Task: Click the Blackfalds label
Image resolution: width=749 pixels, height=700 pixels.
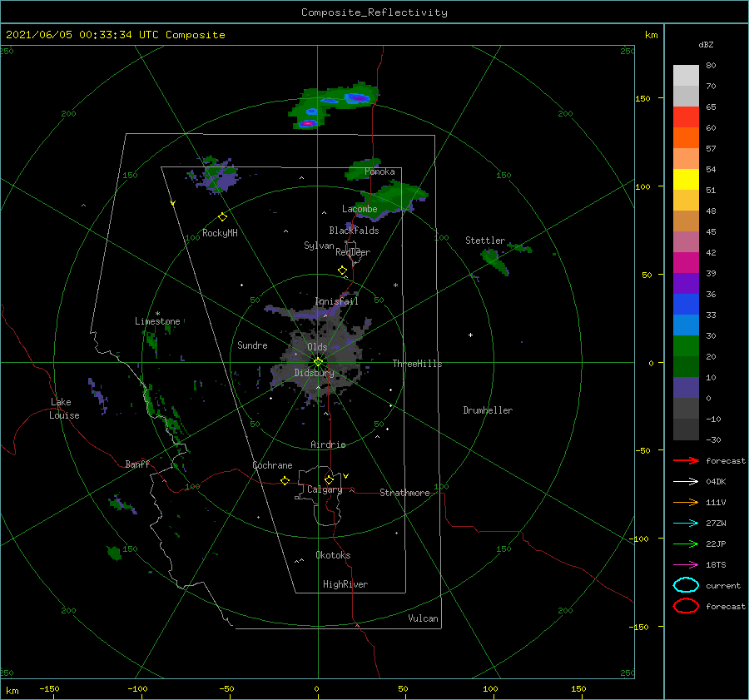Action: click(x=354, y=231)
